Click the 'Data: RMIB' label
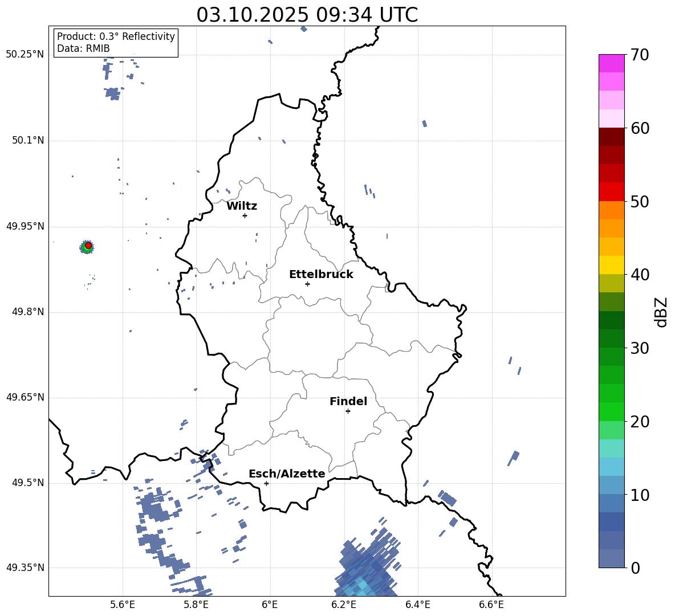675x616 pixels. coord(83,48)
